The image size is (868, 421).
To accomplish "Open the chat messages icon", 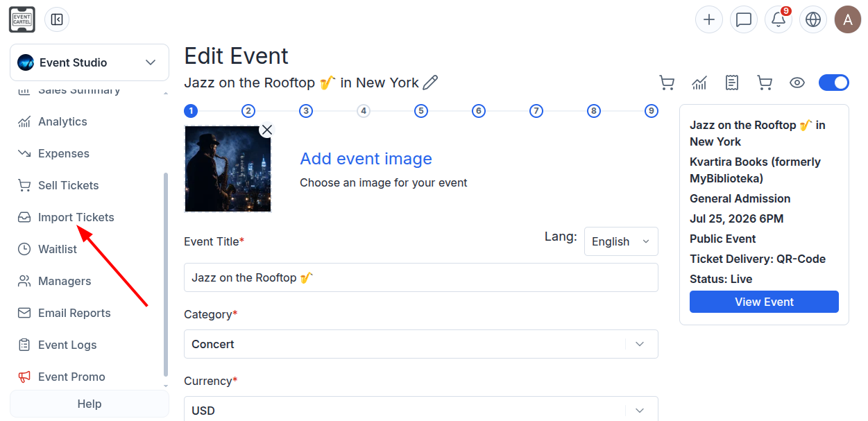I will 744,19.
